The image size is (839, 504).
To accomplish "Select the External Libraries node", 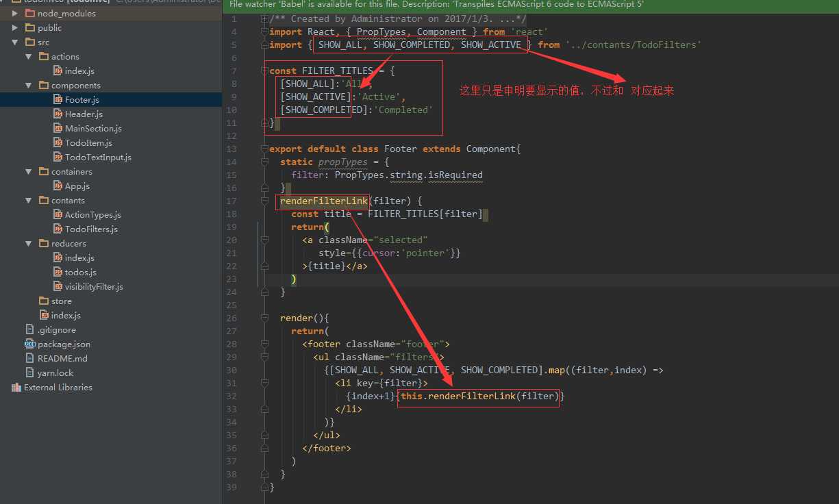I will tap(58, 387).
